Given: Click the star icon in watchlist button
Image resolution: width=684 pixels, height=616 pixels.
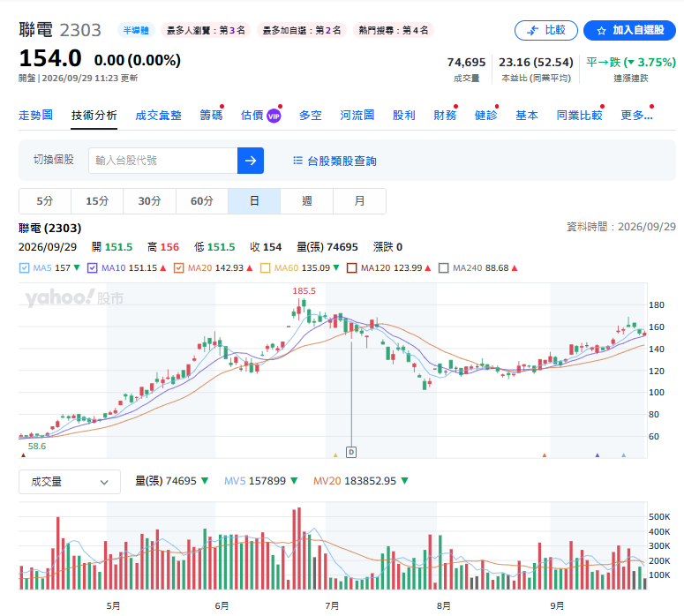Looking at the screenshot, I should pyautogui.click(x=602, y=31).
